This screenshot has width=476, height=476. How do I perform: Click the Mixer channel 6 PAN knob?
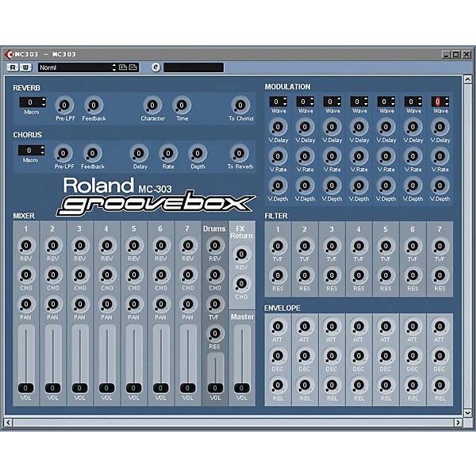tap(161, 304)
